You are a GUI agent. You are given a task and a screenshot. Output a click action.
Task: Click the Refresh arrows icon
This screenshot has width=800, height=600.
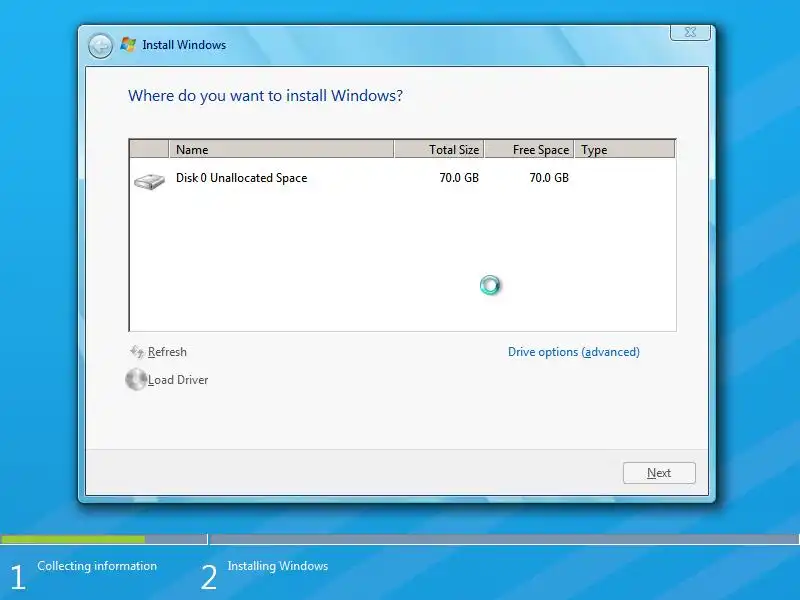pos(137,352)
